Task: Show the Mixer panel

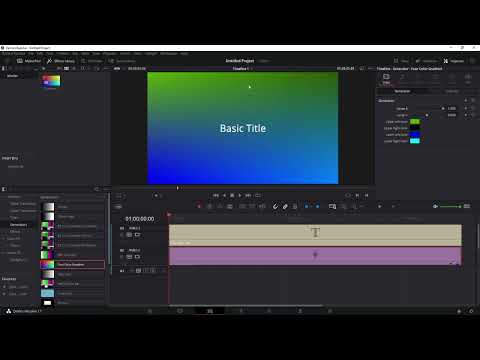Action: (x=402, y=61)
